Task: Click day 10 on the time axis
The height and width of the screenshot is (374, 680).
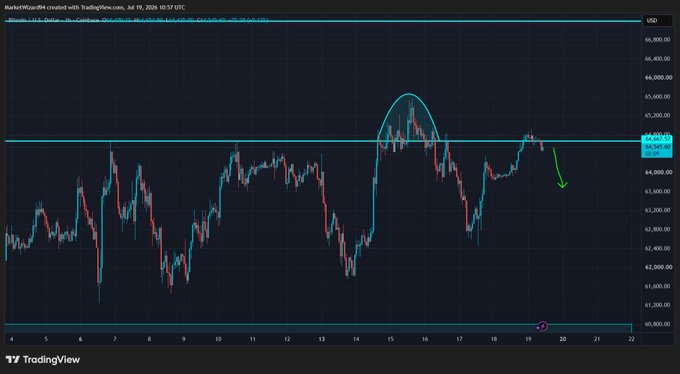Action: (218, 339)
